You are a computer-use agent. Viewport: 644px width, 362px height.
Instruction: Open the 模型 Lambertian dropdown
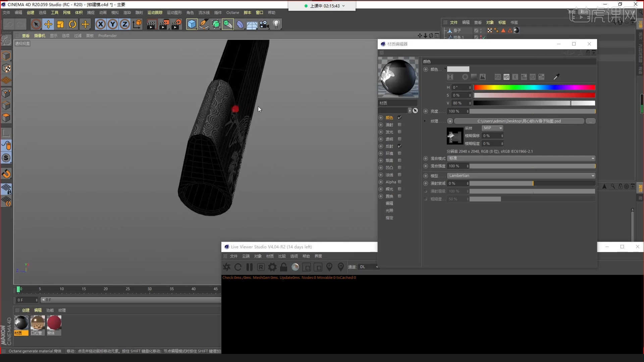click(x=521, y=176)
